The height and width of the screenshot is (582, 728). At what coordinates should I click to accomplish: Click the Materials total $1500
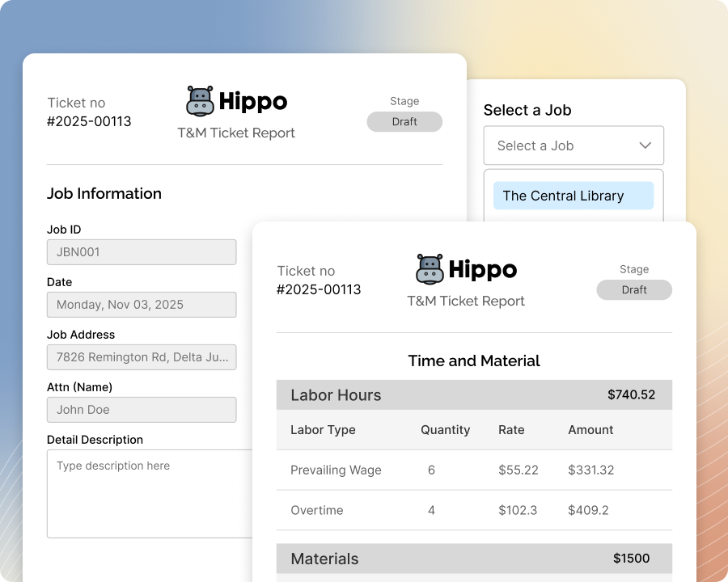(631, 558)
